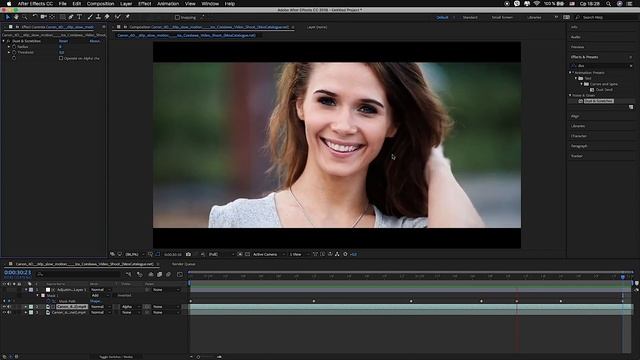The image size is (640, 360).
Task: Reset the Dust & Scratches effect
Action: tap(63, 41)
